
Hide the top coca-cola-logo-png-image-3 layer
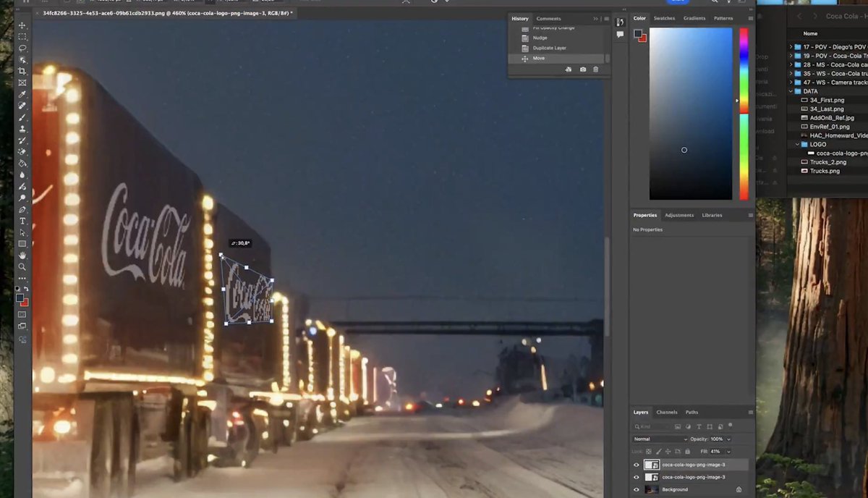637,465
